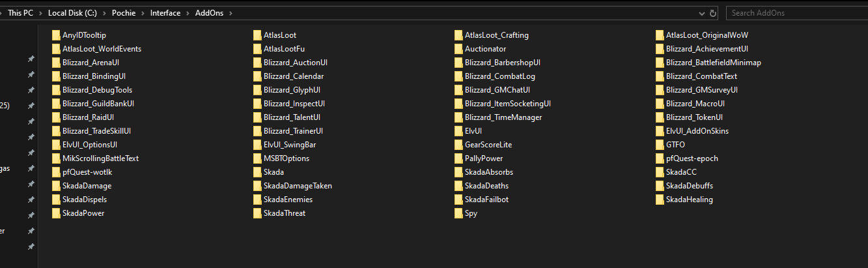Expand the chevron after Pochie
This screenshot has height=268, width=868.
point(143,13)
